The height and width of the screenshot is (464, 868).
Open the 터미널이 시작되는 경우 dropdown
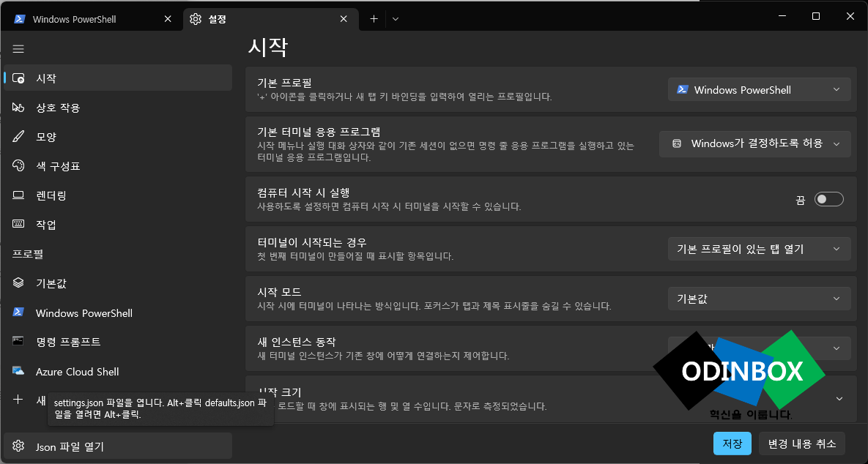[759, 249]
